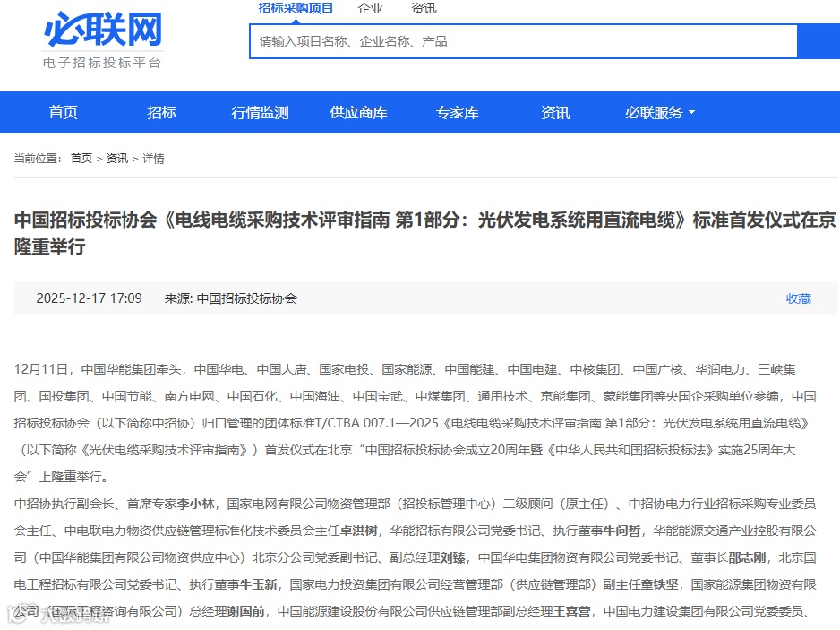Open 招标 in the navigation bar
The image size is (840, 630).
[x=162, y=112]
